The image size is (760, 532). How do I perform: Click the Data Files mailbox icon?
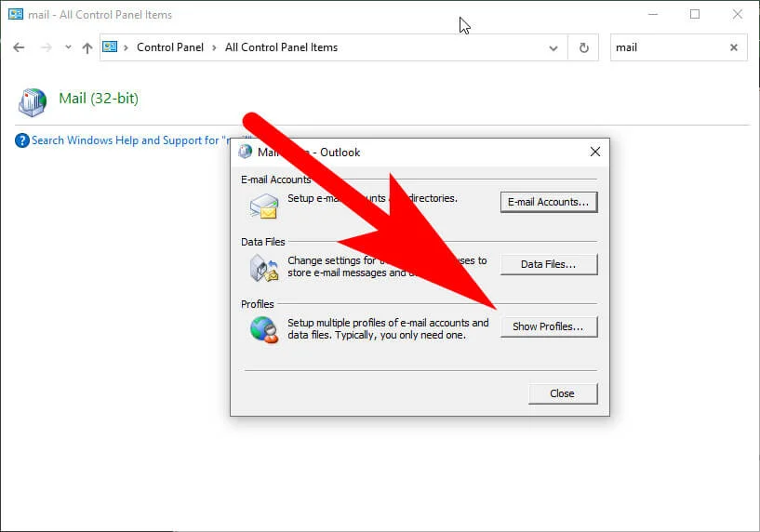[x=264, y=268]
